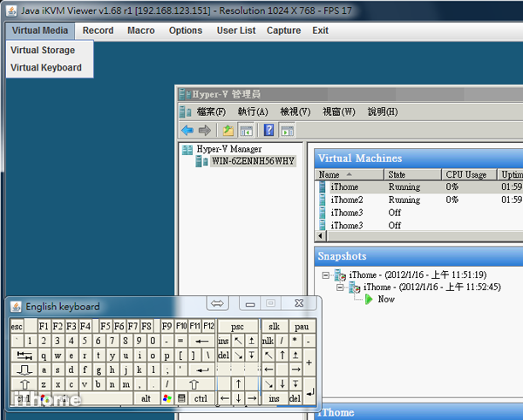Toggle the nlk num lock key
This screenshot has width=523, height=420.
268,341
